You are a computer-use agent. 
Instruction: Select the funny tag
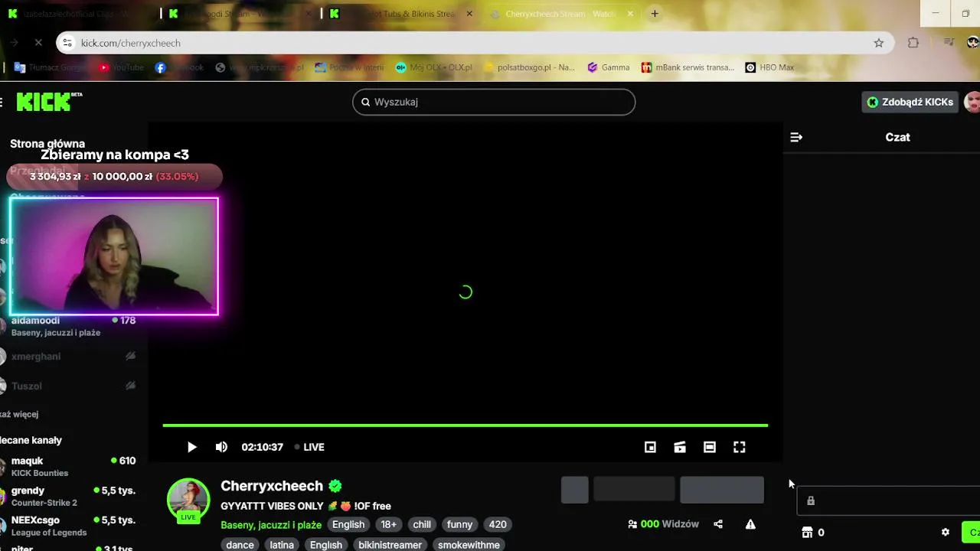(x=459, y=524)
